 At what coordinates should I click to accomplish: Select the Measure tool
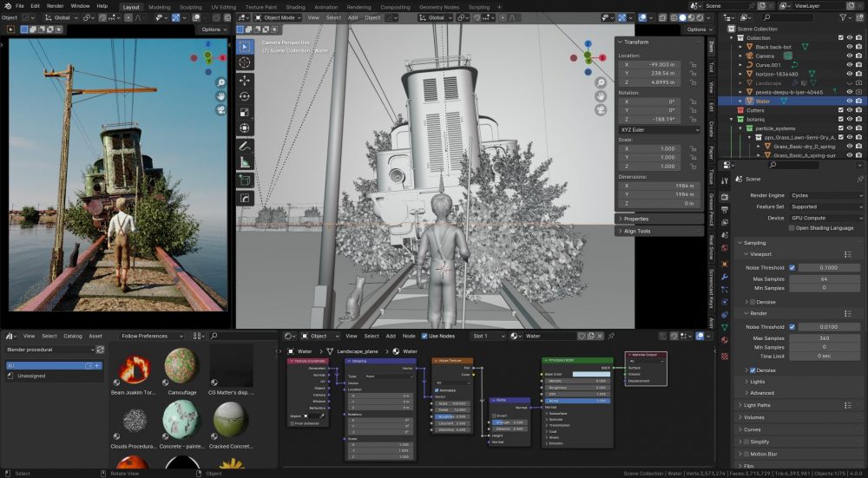point(245,162)
